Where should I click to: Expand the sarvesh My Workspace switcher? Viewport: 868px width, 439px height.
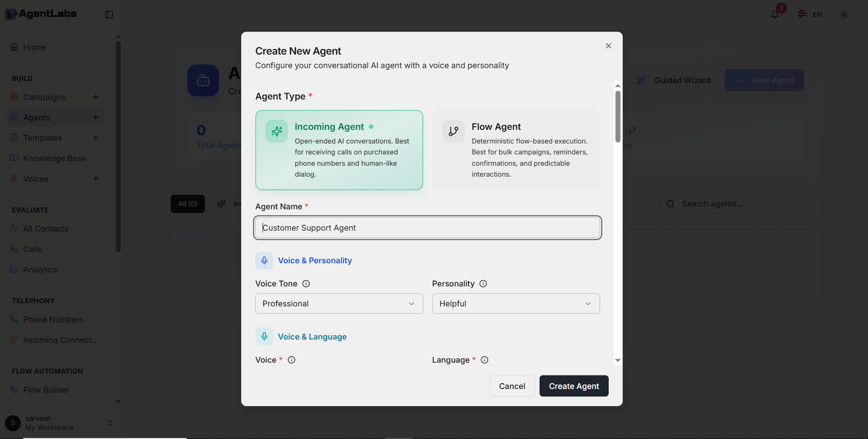click(x=60, y=423)
